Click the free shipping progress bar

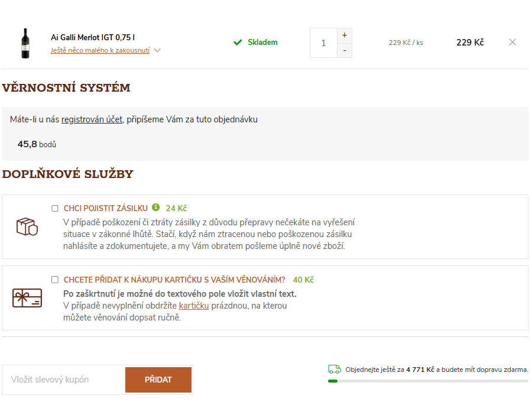[x=428, y=381]
